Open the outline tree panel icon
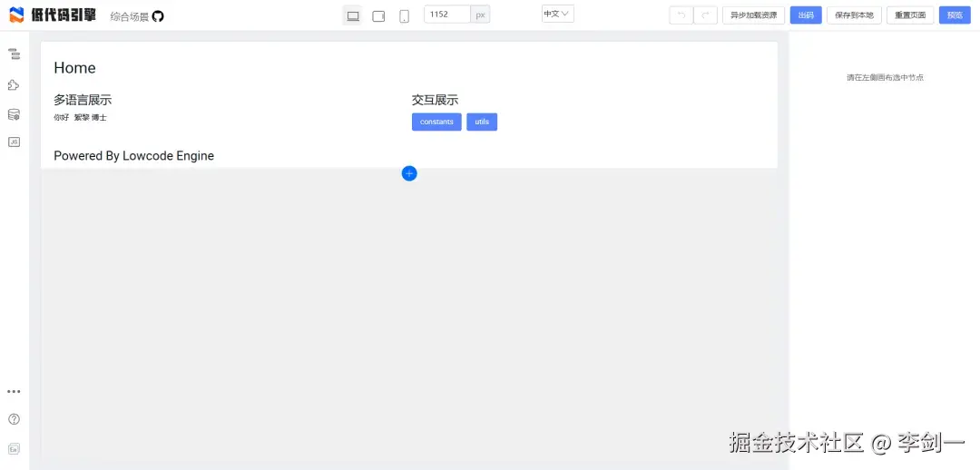 [14, 54]
